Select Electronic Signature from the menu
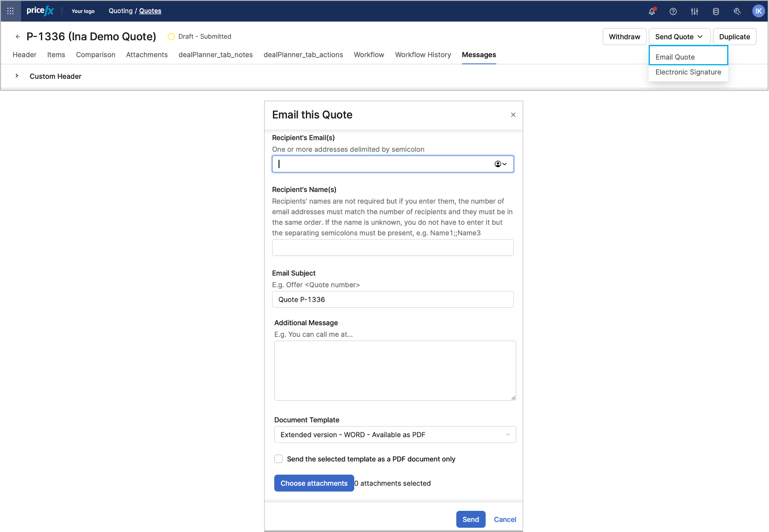The image size is (769, 532). tap(688, 72)
